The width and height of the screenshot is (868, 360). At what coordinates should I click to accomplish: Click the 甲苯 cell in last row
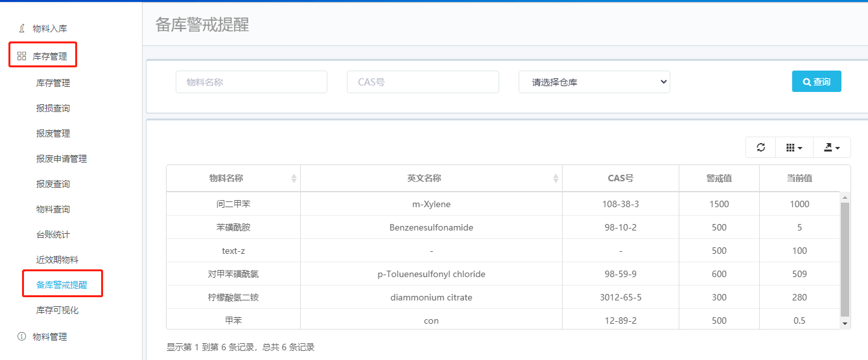pyautogui.click(x=233, y=321)
